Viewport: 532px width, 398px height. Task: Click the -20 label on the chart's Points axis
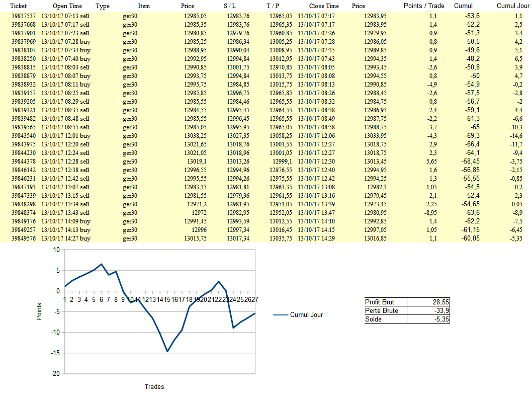click(55, 373)
